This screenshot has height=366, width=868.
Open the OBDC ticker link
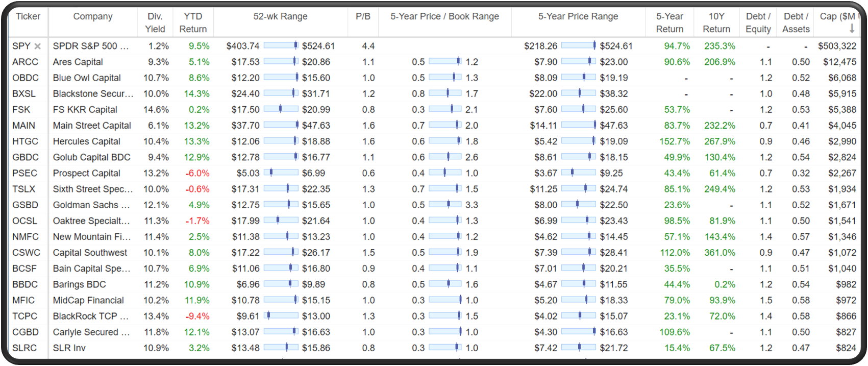26,78
